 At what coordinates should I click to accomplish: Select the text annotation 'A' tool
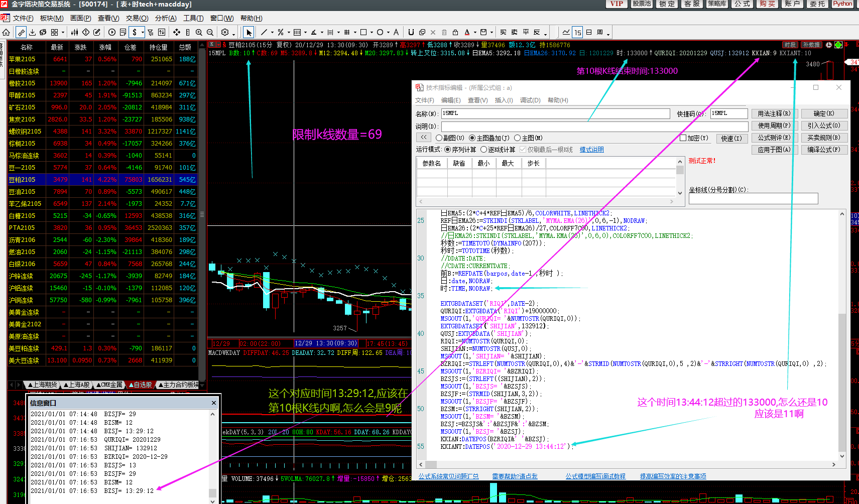pos(396,32)
